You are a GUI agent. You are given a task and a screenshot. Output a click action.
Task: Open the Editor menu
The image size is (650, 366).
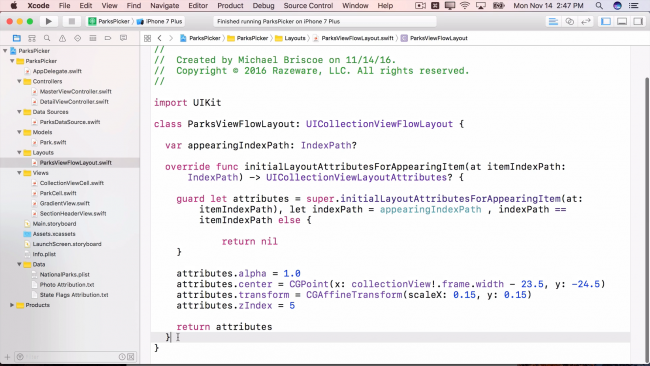pyautogui.click(x=198, y=5)
